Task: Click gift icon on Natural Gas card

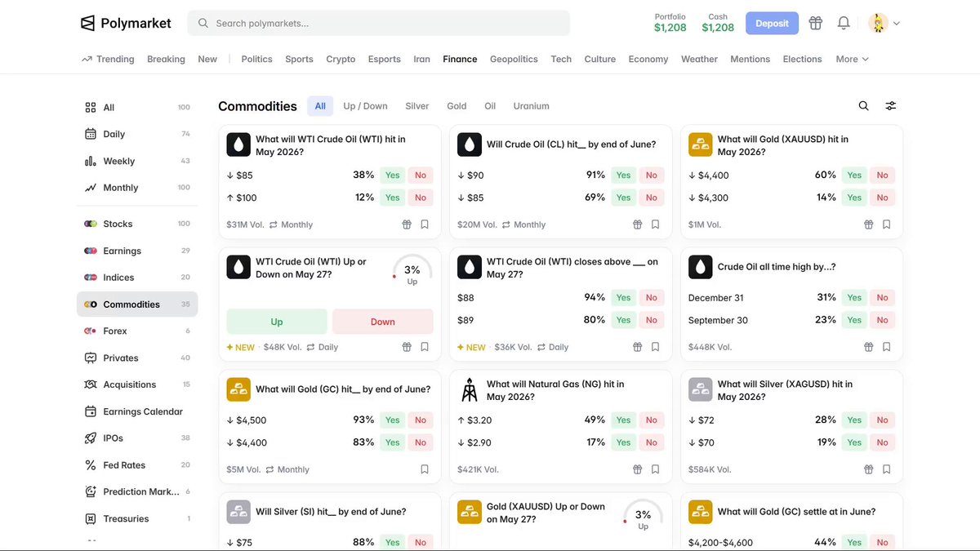Action: click(638, 469)
